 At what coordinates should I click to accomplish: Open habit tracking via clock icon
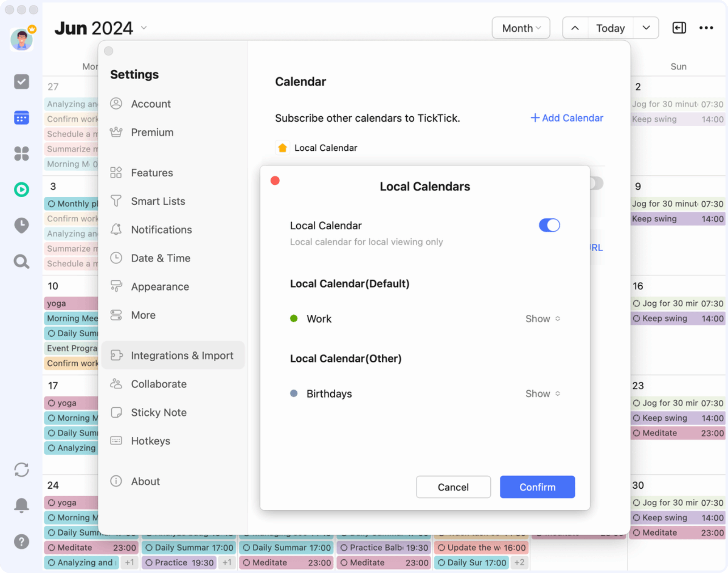21,225
